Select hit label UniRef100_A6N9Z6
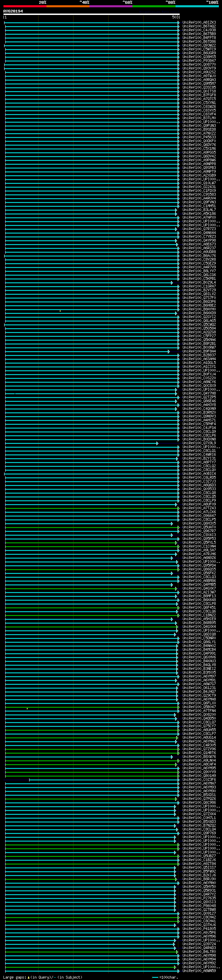 click(x=199, y=558)
